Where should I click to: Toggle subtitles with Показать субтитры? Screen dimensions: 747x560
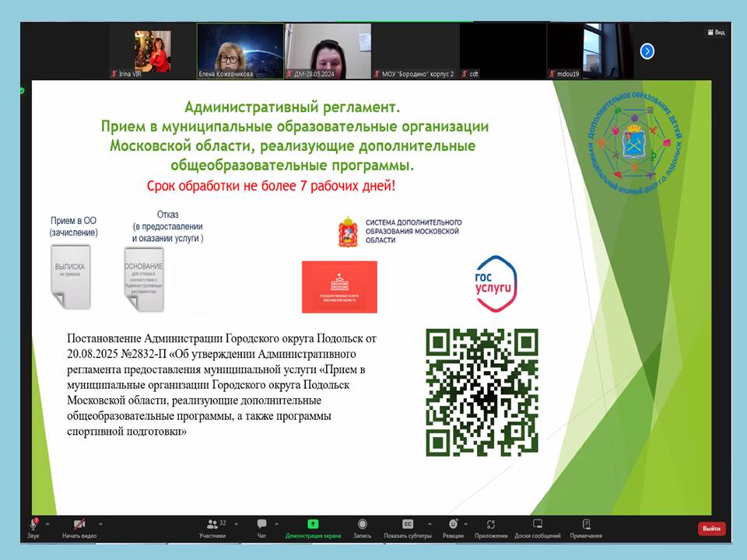point(407,525)
